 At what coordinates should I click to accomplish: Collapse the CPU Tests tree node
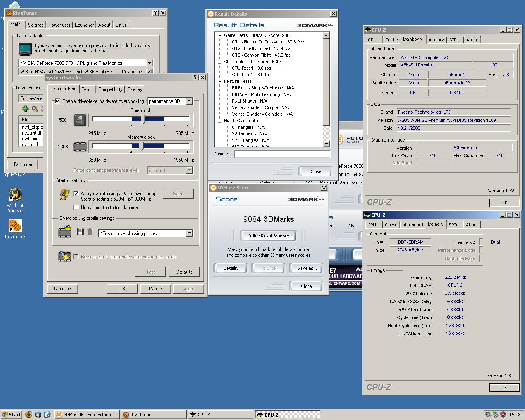(220, 62)
